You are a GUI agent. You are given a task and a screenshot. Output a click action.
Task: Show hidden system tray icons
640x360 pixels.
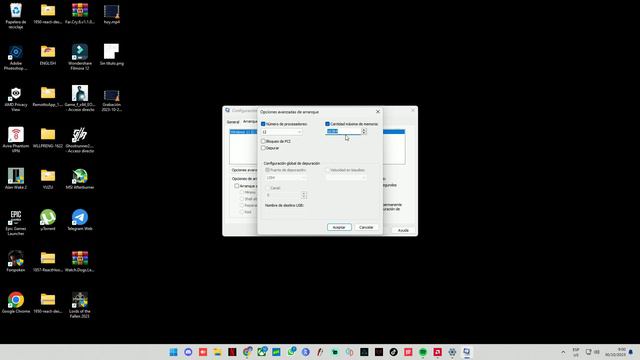click(563, 352)
